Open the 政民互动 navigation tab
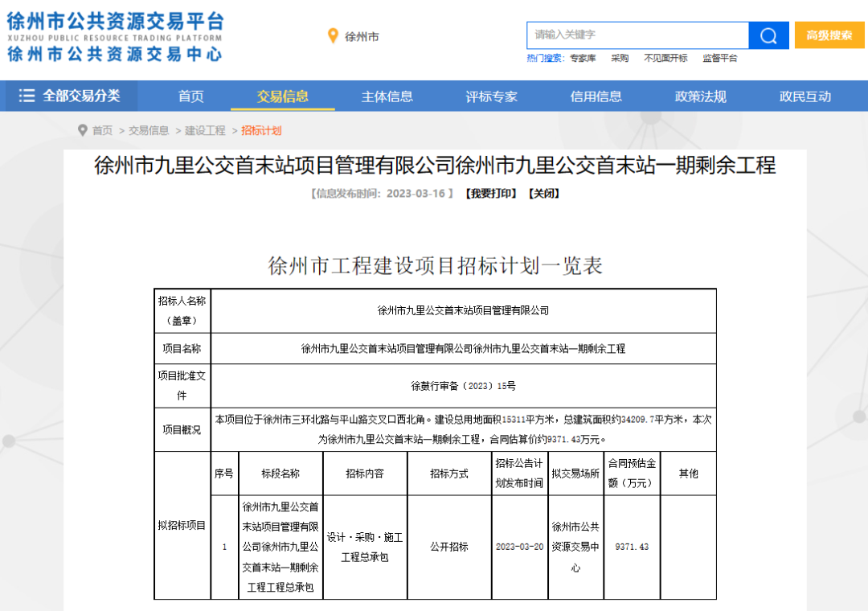Screen dimensions: 868x611 click(x=805, y=96)
